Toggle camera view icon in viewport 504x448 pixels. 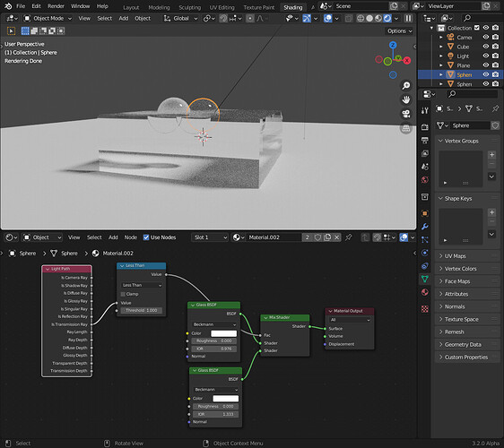coord(406,114)
